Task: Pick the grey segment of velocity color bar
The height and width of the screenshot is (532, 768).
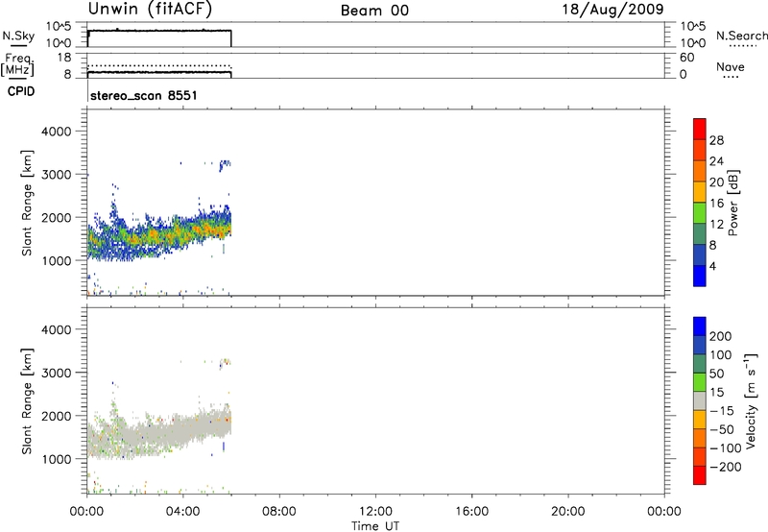Action: tap(700, 400)
